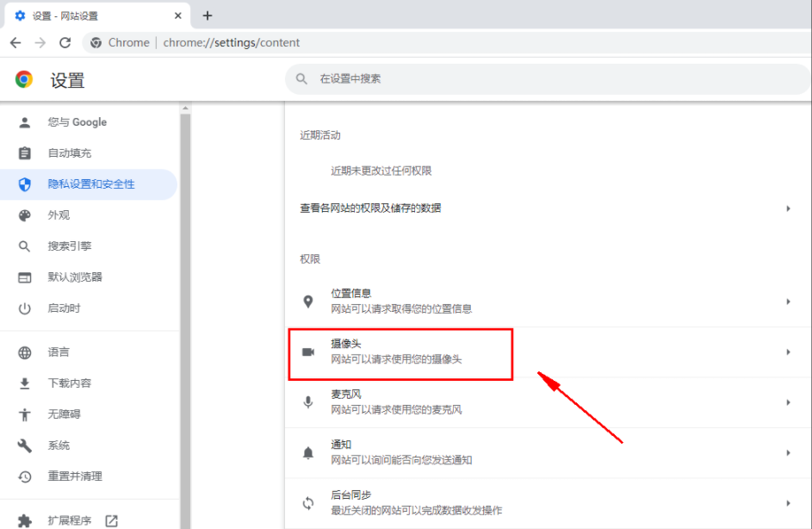Select 外观 in the settings sidebar
The width and height of the screenshot is (812, 529).
(x=59, y=215)
